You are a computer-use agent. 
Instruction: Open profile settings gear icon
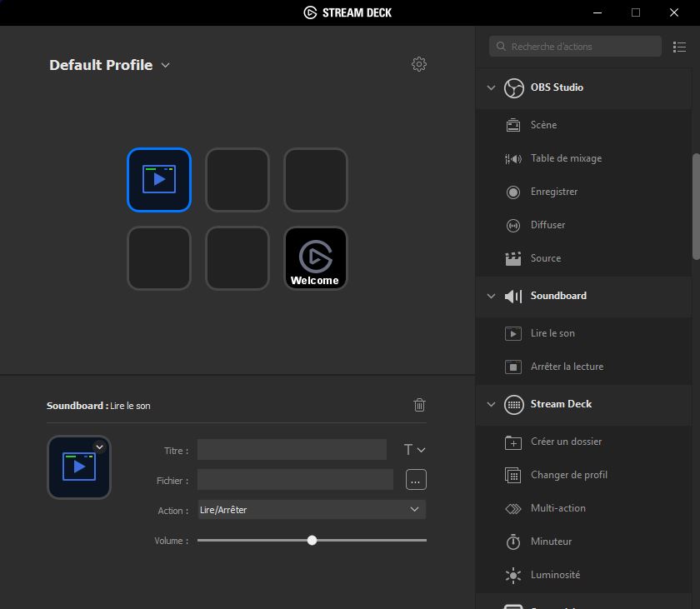click(x=418, y=64)
